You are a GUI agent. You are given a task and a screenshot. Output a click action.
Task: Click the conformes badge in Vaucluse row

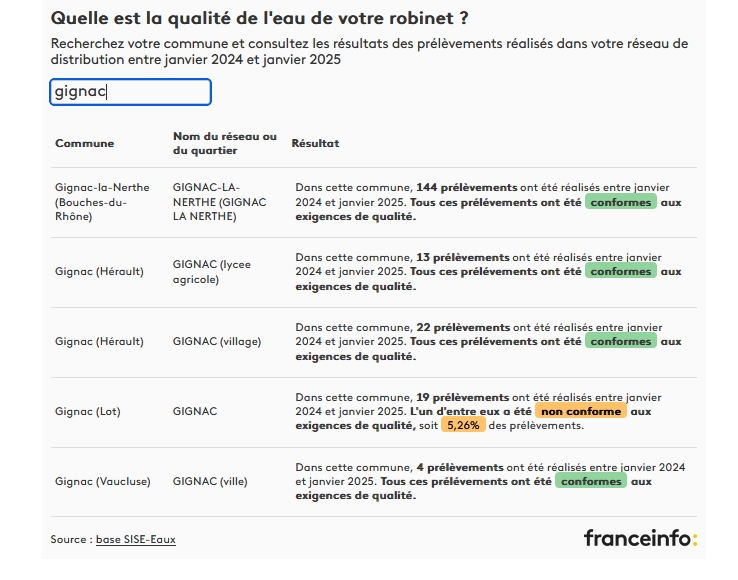(591, 481)
